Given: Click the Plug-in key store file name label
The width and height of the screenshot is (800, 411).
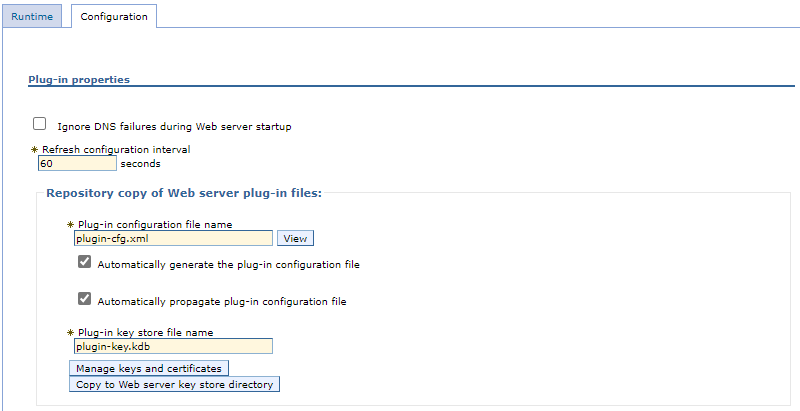Looking at the screenshot, I should [x=145, y=332].
